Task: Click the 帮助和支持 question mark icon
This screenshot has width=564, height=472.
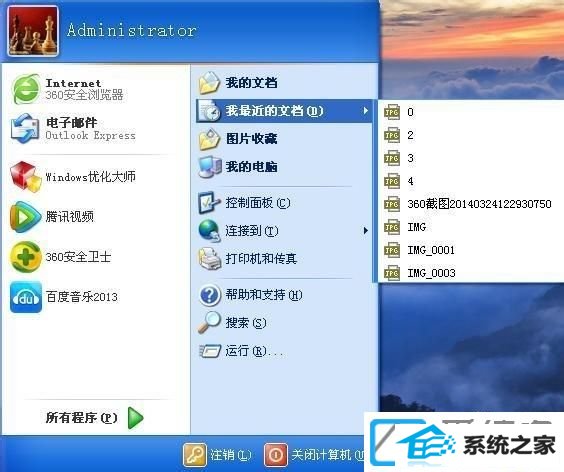Action: 209,295
